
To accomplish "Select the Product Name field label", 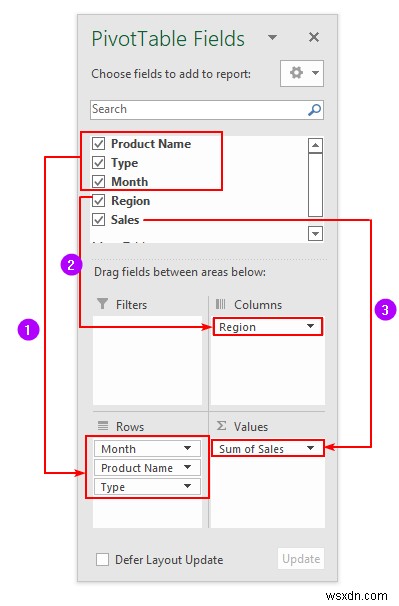I will 151,144.
